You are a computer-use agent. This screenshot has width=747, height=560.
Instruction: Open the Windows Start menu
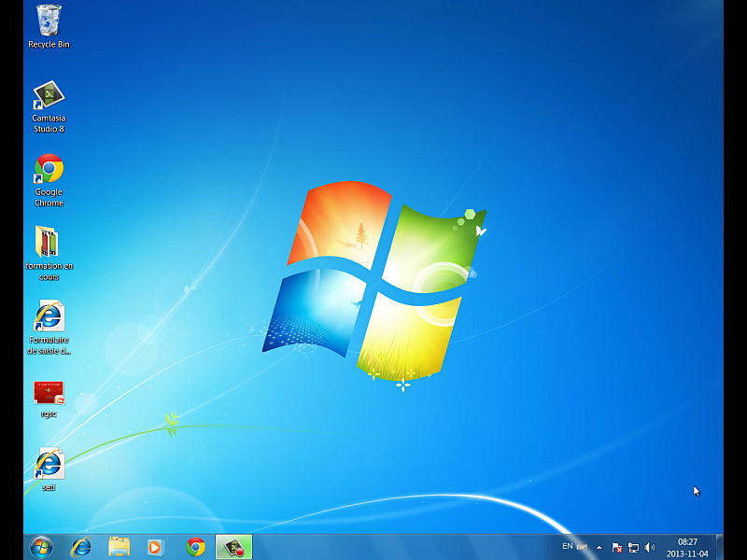click(x=41, y=547)
